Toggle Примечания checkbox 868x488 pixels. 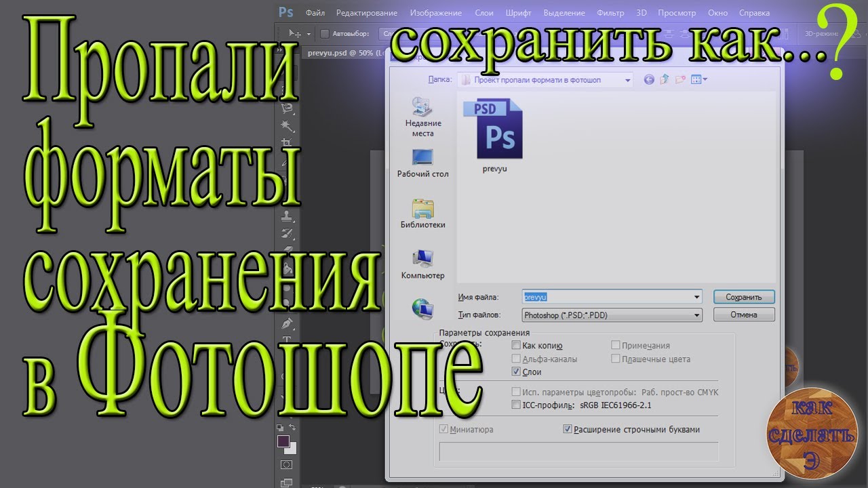click(x=616, y=346)
